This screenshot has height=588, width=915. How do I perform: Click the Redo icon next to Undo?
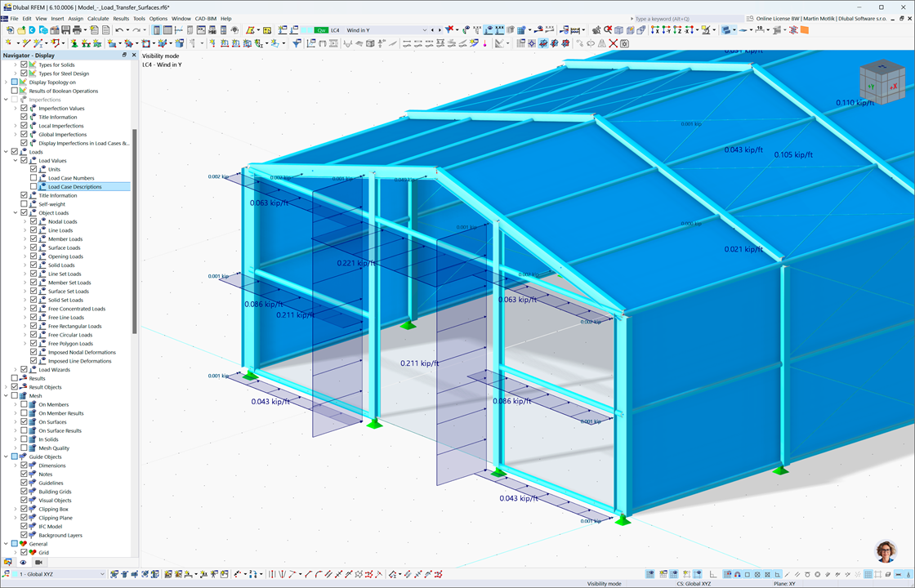tap(136, 30)
